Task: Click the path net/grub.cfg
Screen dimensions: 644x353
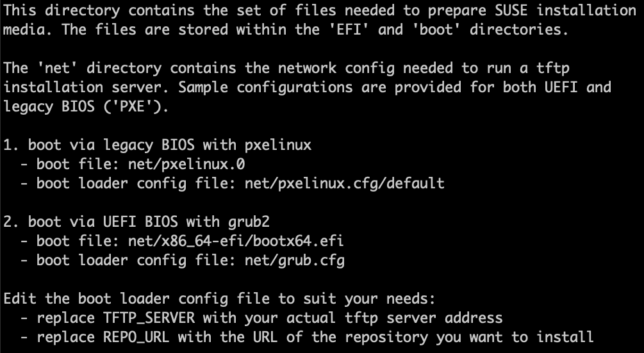Action: coord(295,260)
